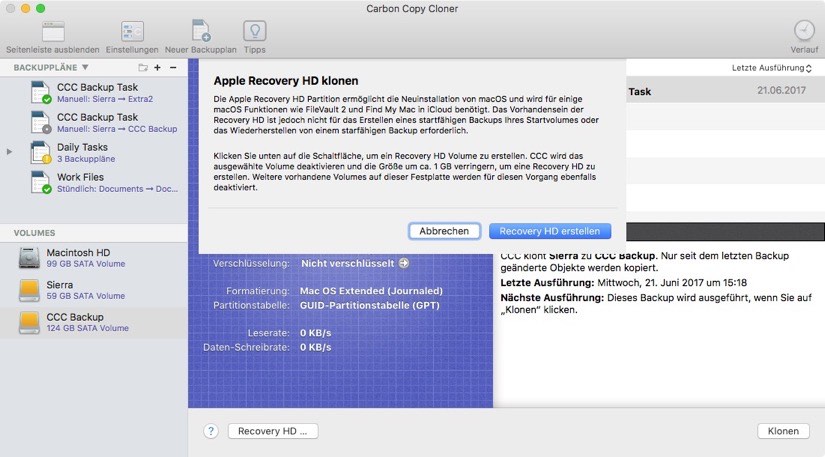Select the Work Files label
825x457 pixels.
pos(81,177)
